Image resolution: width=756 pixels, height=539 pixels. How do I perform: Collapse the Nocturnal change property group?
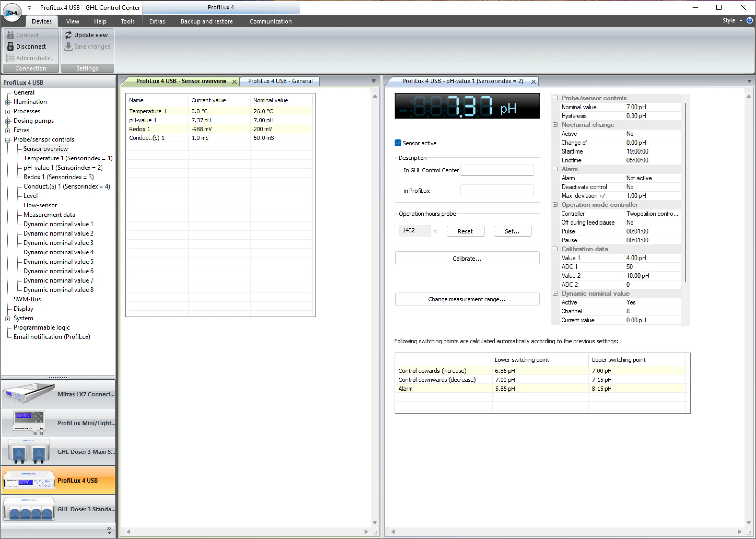click(555, 125)
